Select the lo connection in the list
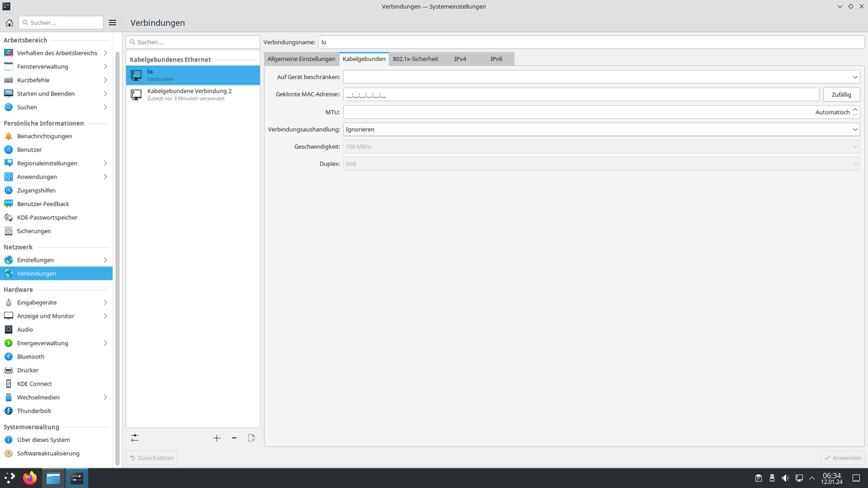 tap(193, 75)
